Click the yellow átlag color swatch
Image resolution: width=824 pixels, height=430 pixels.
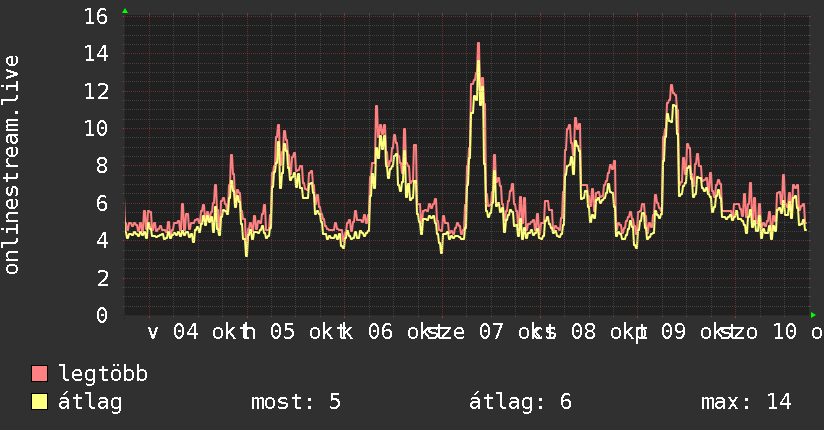(39, 402)
